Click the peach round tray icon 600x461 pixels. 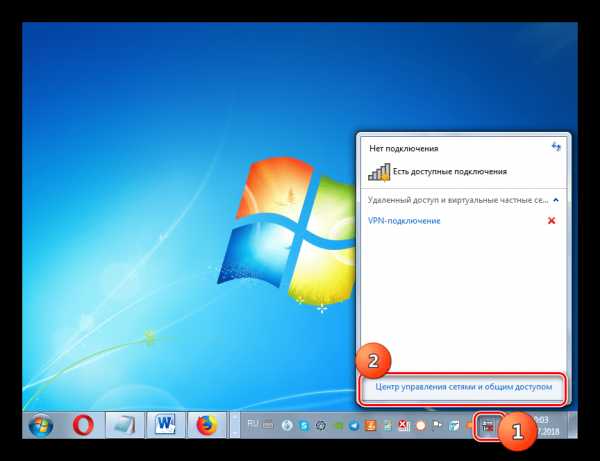coord(421,425)
